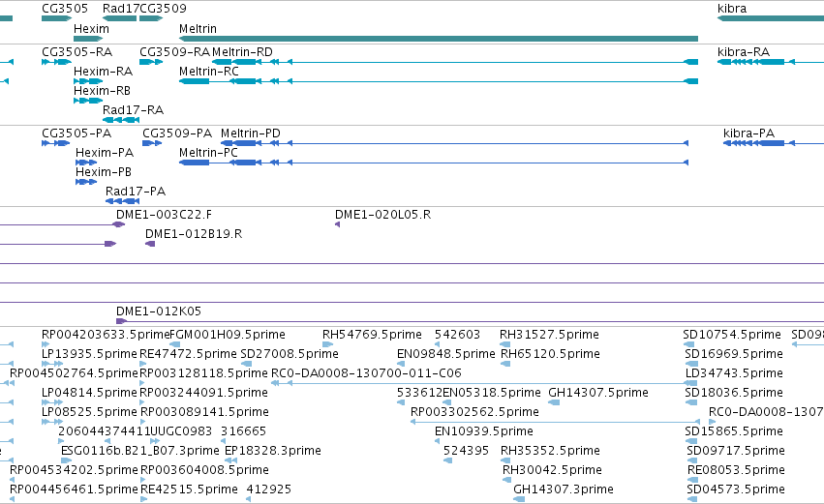The width and height of the screenshot is (824, 504).
Task: Open the CG3505-RA transcript label
Action: click(76, 52)
